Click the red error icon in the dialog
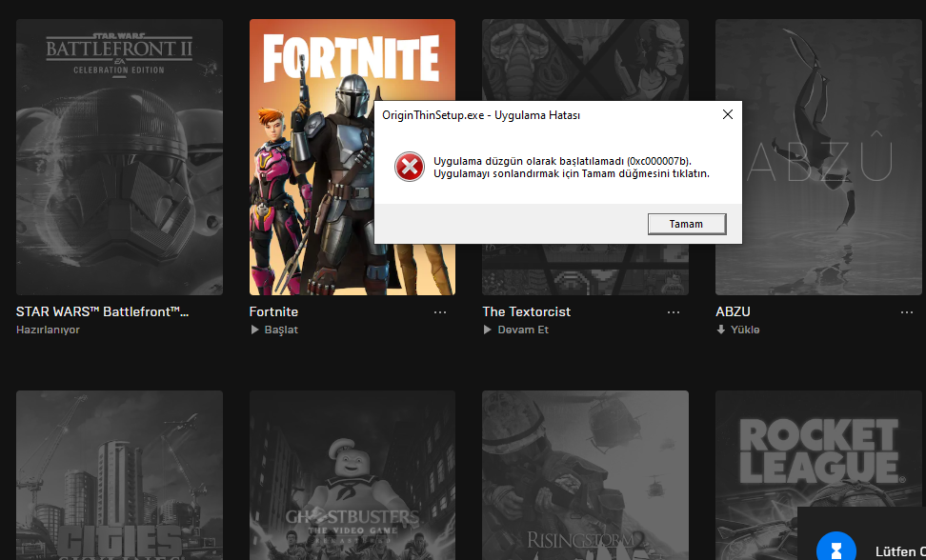The image size is (926, 560). click(410, 167)
